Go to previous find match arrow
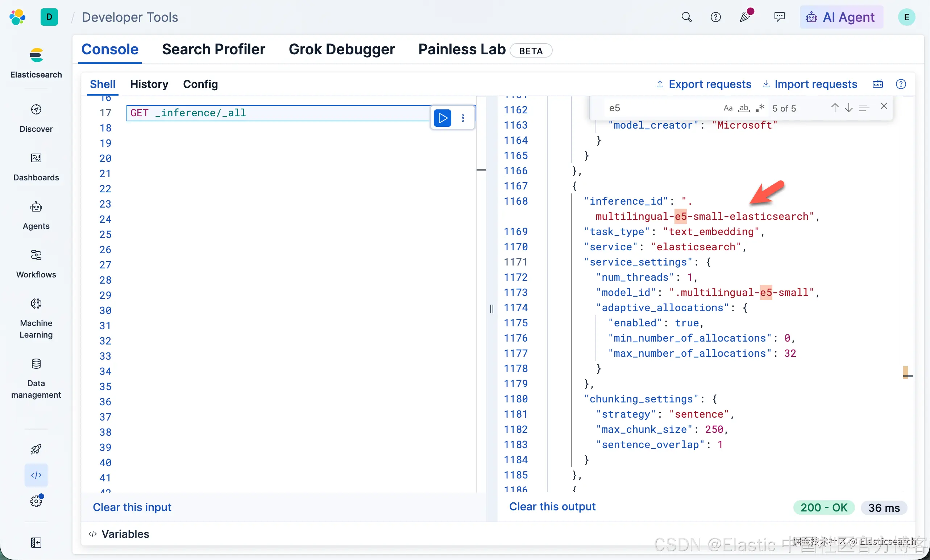Screen dimensions: 930x560 point(835,108)
